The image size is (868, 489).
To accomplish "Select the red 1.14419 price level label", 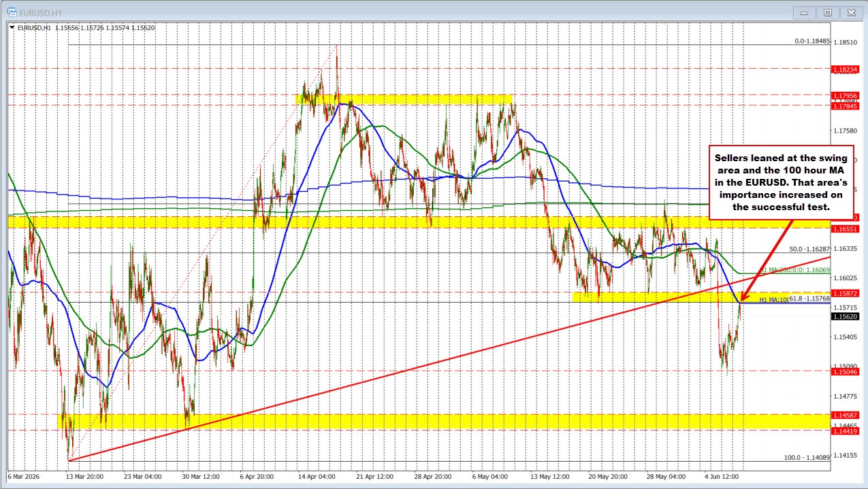I will click(x=845, y=431).
